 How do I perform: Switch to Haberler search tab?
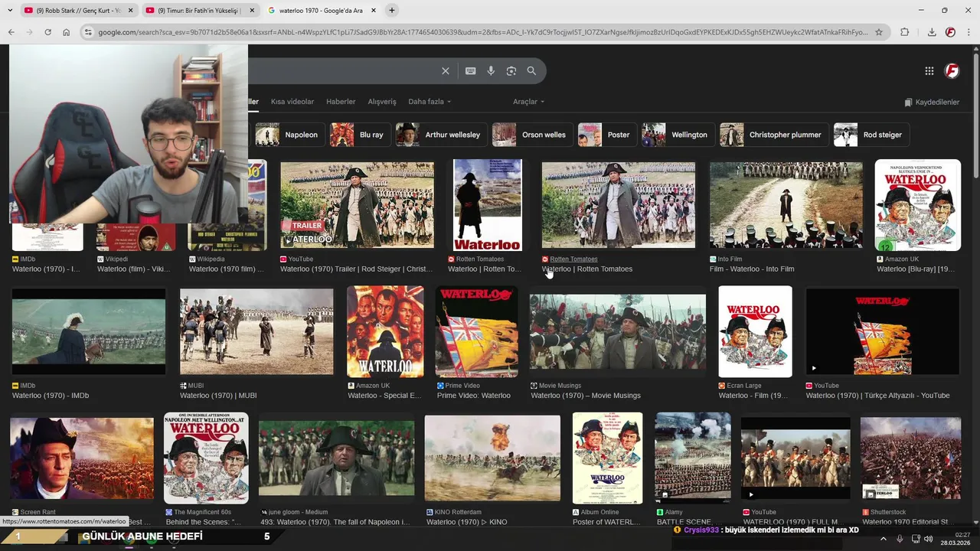tap(341, 102)
